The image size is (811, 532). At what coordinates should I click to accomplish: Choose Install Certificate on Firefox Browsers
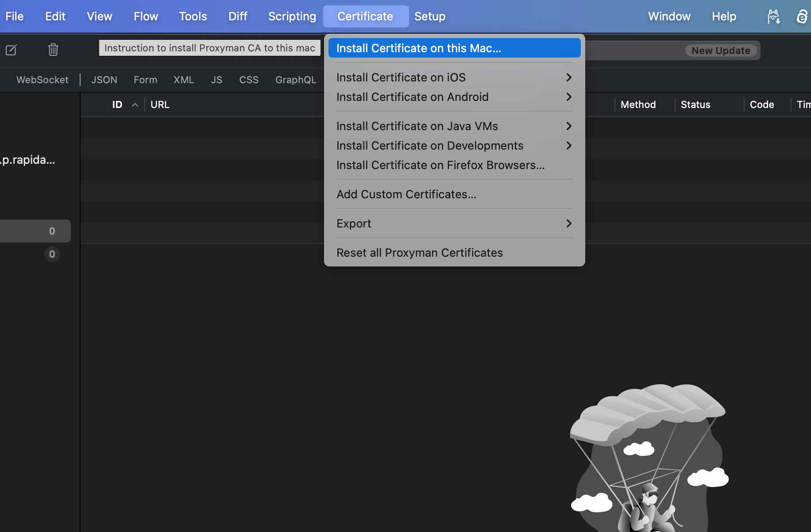(x=455, y=165)
